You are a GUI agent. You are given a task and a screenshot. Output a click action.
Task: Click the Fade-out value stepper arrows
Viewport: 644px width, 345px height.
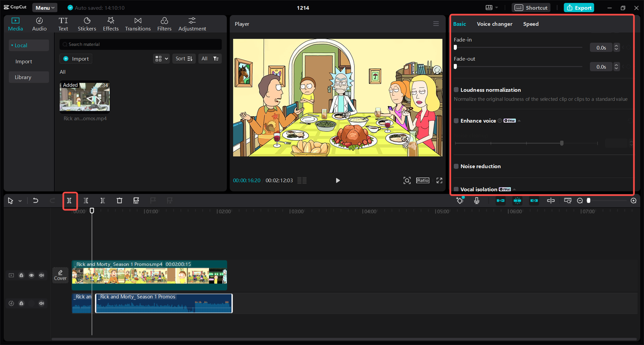coord(616,67)
